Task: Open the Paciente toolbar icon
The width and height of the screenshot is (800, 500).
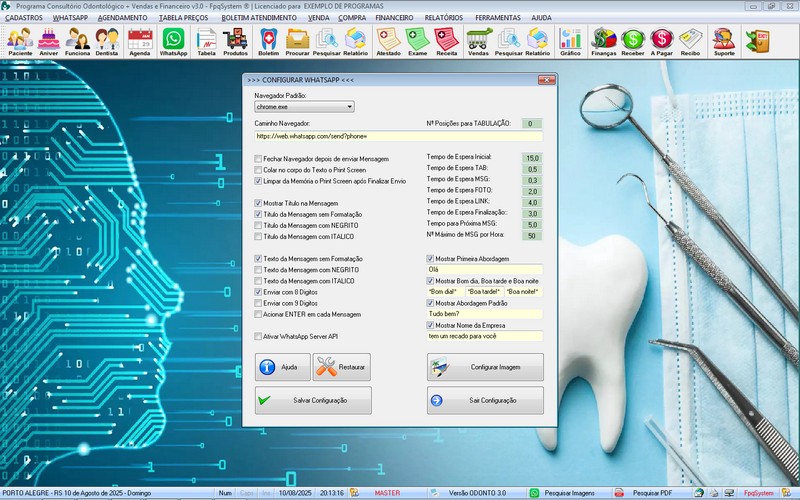Action: point(20,41)
